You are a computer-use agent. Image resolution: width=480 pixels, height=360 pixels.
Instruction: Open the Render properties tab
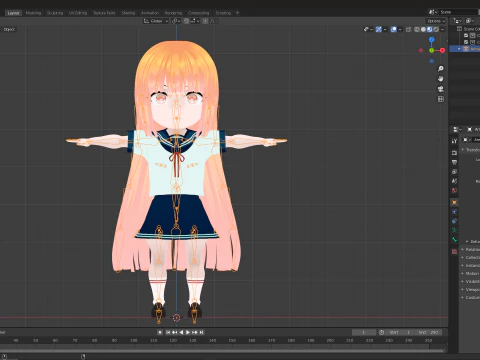click(x=454, y=153)
